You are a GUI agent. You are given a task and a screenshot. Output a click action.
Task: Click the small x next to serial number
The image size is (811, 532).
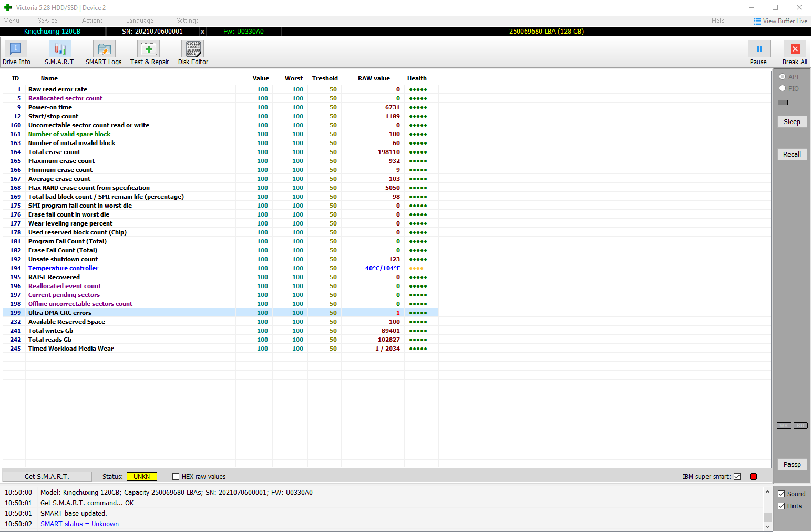[x=202, y=32]
